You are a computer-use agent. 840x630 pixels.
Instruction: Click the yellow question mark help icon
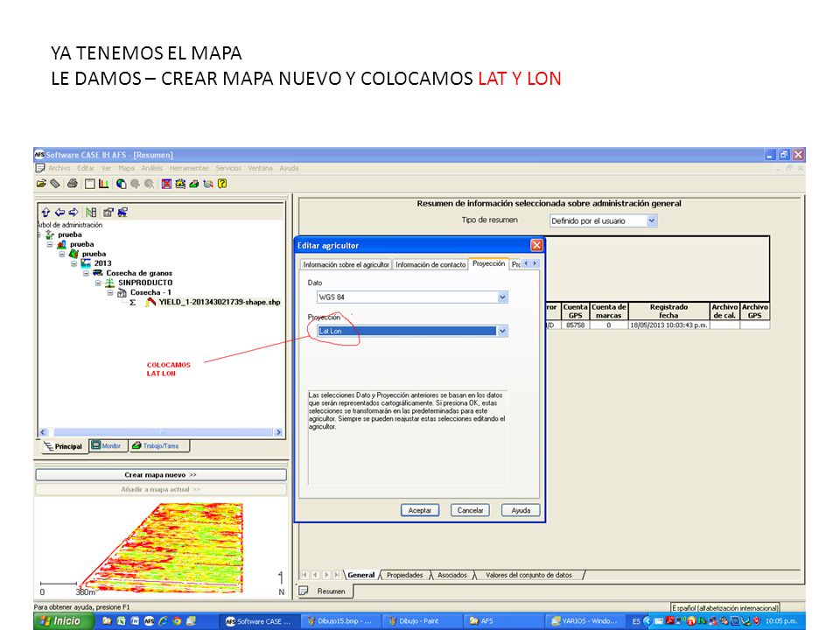coord(222,184)
